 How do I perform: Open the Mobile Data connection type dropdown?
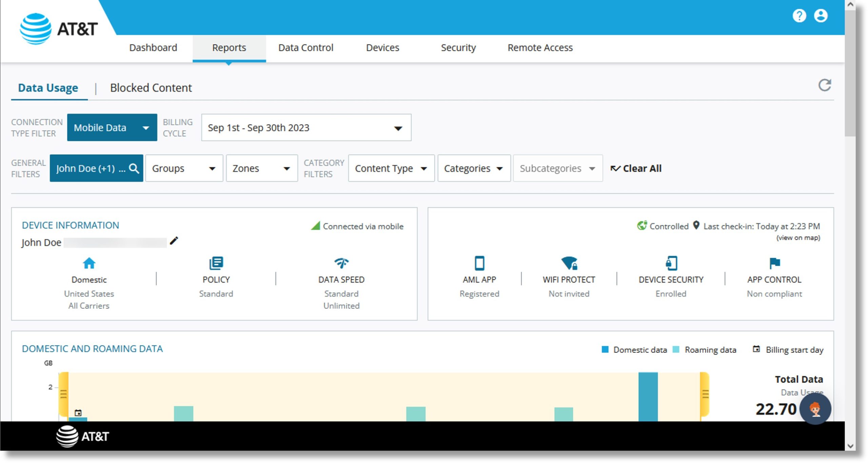[x=112, y=127]
